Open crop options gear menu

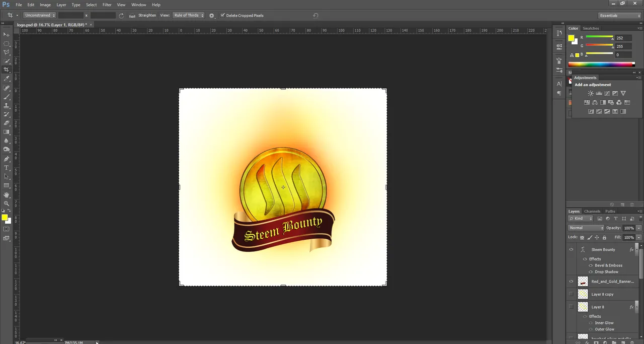[x=212, y=16]
